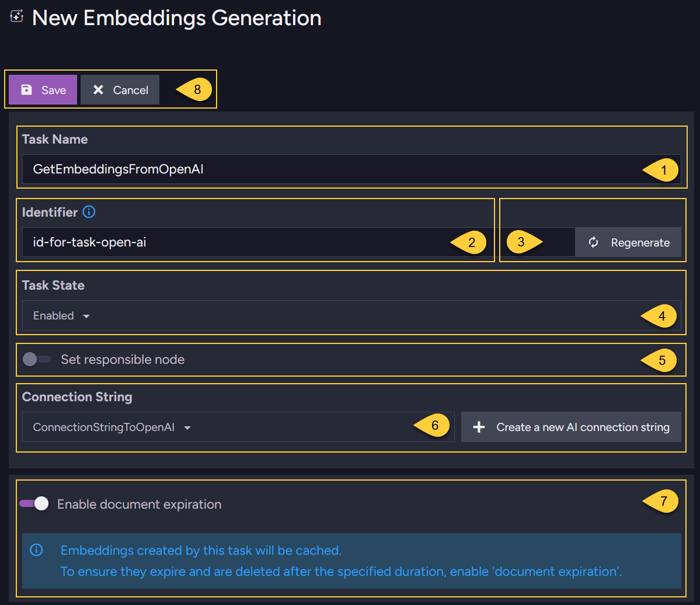This screenshot has width=700, height=605.
Task: Click 'Embeddings created by this task will be cached.' text
Action: 201,550
